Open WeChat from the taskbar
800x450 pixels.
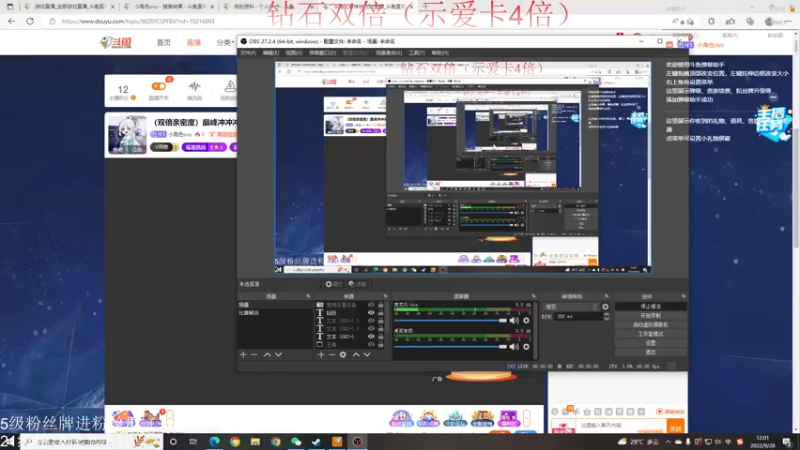tap(296, 442)
